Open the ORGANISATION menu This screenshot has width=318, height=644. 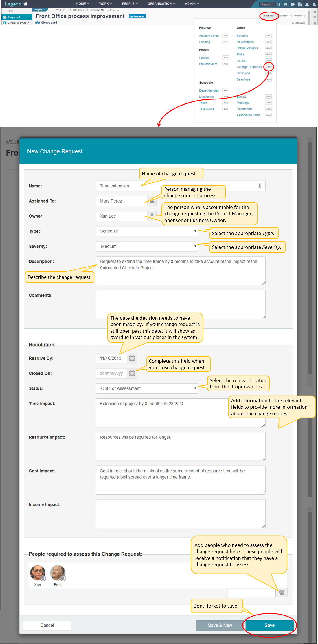[x=161, y=4]
